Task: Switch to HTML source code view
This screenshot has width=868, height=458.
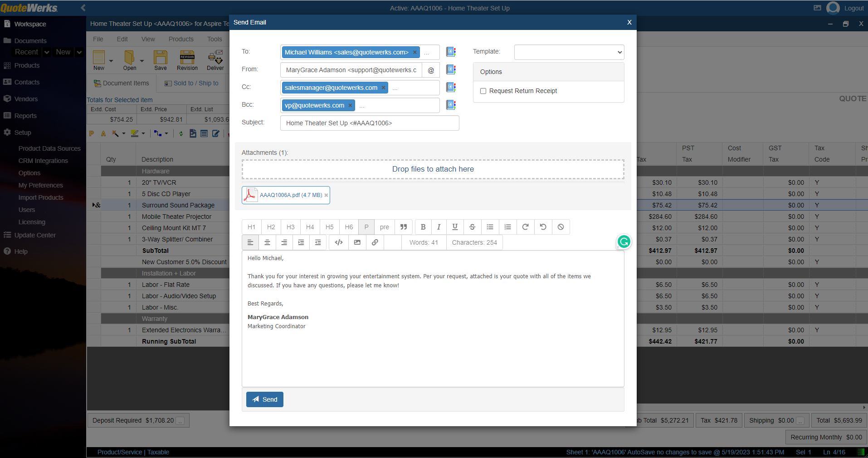Action: [339, 242]
